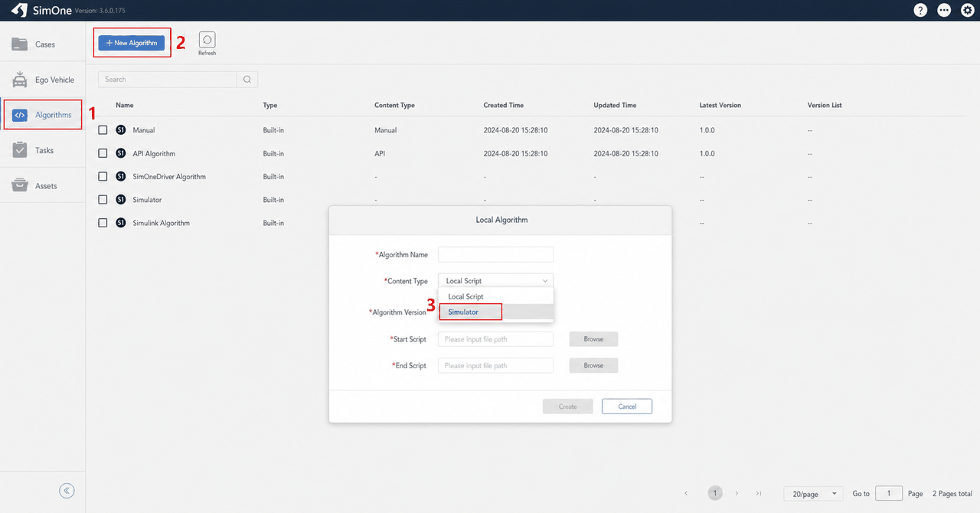Click the search magnifier icon

(x=247, y=80)
